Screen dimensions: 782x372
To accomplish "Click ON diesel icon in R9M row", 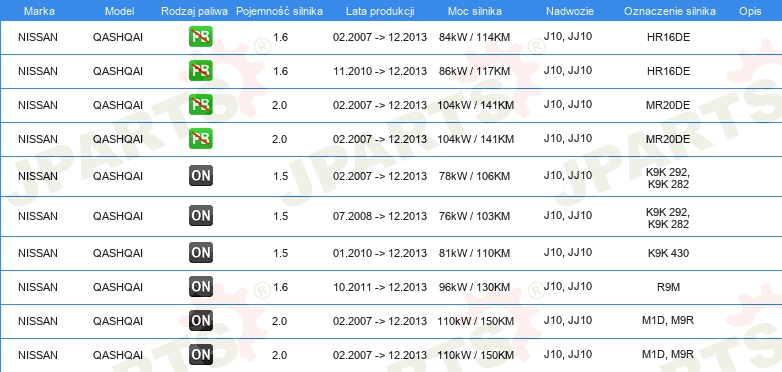I will tap(201, 287).
